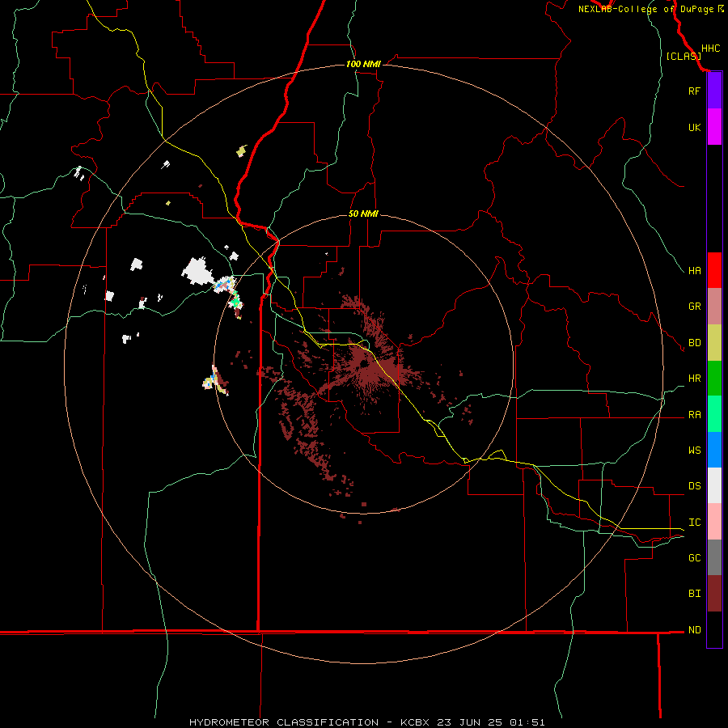Click the RF purple legend swatch

(x=714, y=91)
